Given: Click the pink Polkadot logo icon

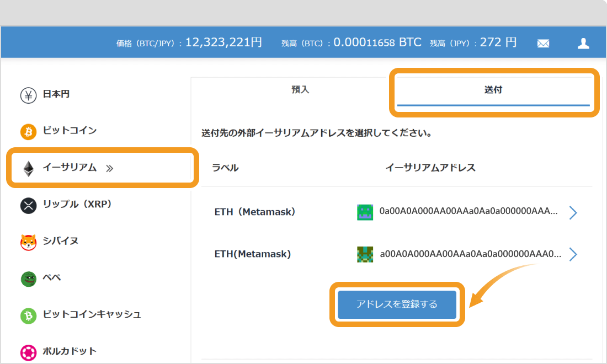Looking at the screenshot, I should [x=28, y=352].
